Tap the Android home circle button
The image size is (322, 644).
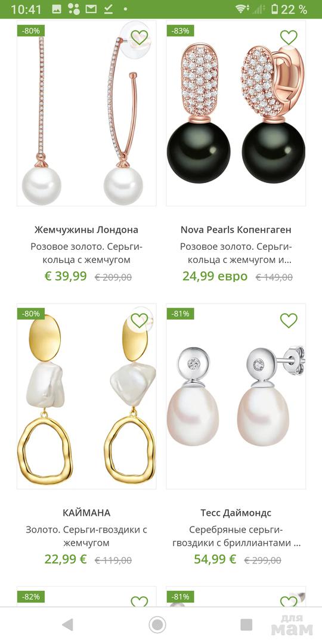click(x=157, y=625)
